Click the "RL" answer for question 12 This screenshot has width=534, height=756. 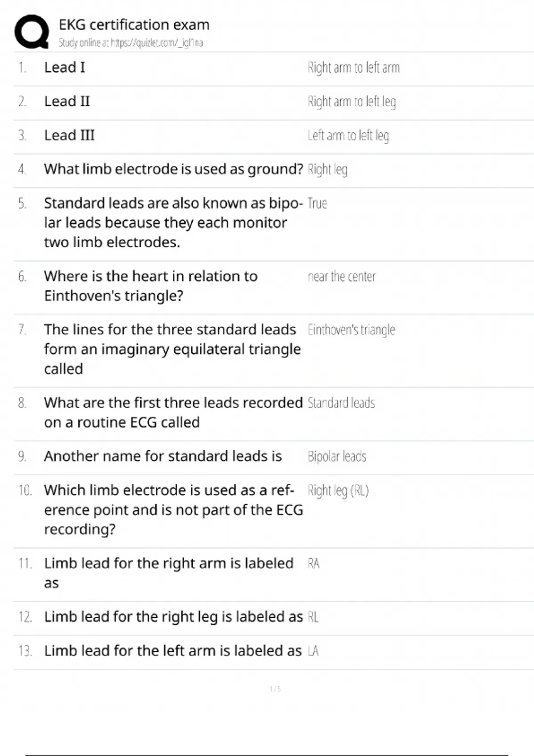click(313, 617)
